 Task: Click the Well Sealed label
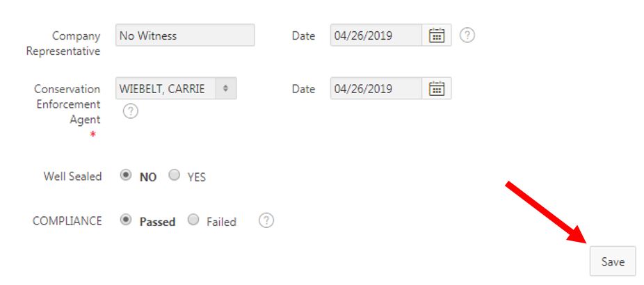tap(72, 177)
